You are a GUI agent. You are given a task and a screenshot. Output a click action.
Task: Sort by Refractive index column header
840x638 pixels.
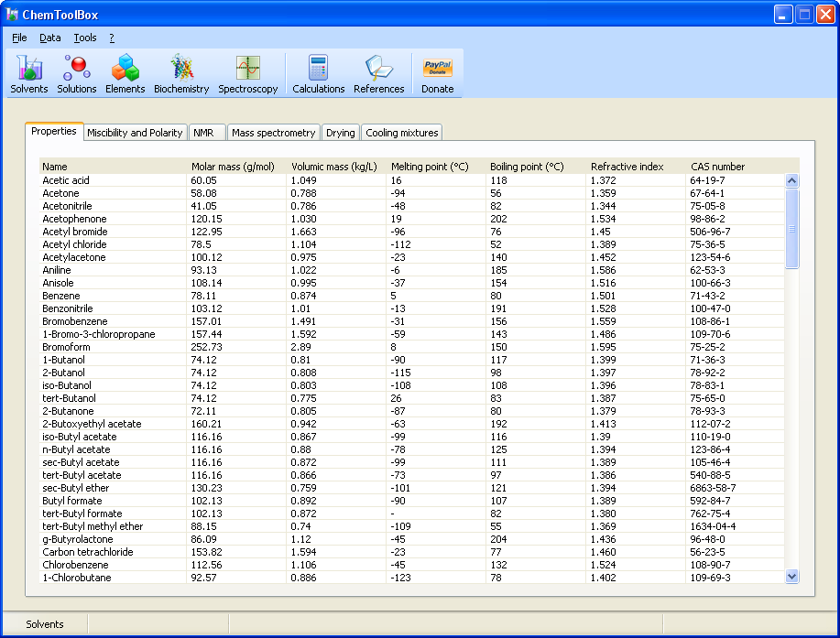point(636,167)
